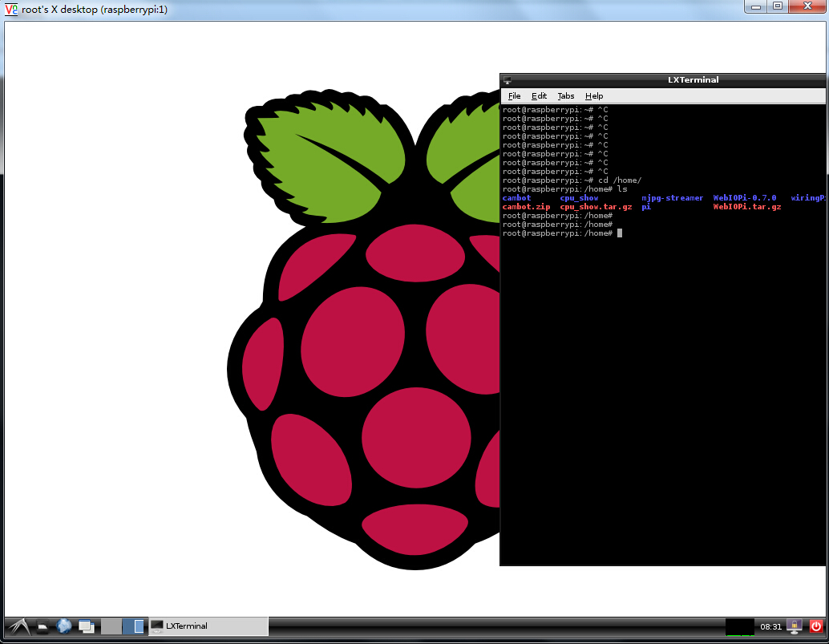Launch the web browser globe icon
829x644 pixels.
64,626
